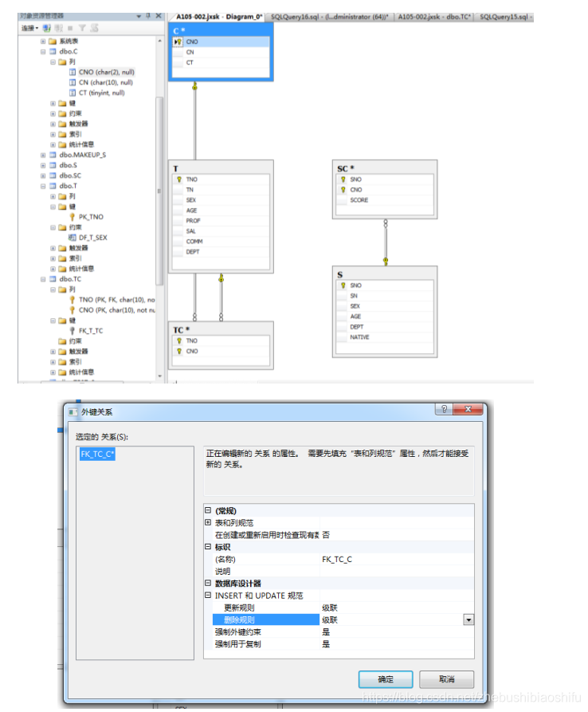Collapse the dbo.C table node
Screen dimensions: 588x712
click(x=43, y=52)
